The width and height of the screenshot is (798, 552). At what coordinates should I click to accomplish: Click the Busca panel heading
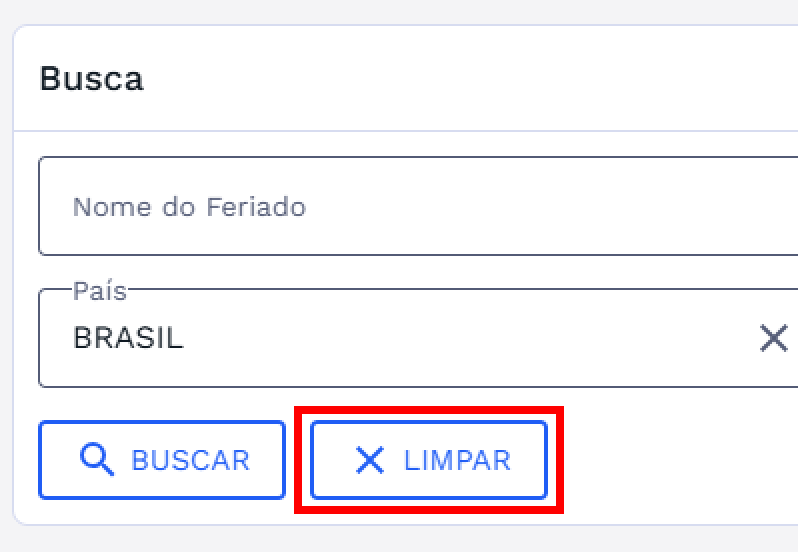click(91, 79)
